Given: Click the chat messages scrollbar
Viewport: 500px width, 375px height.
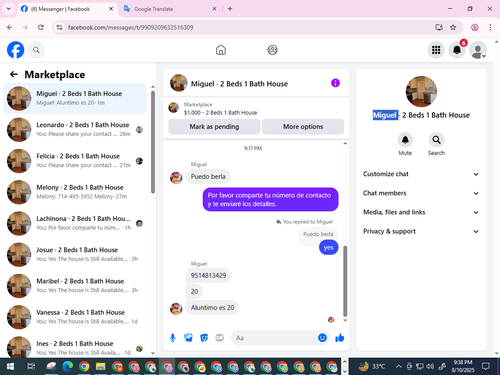Looking at the screenshot, I should click(345, 281).
